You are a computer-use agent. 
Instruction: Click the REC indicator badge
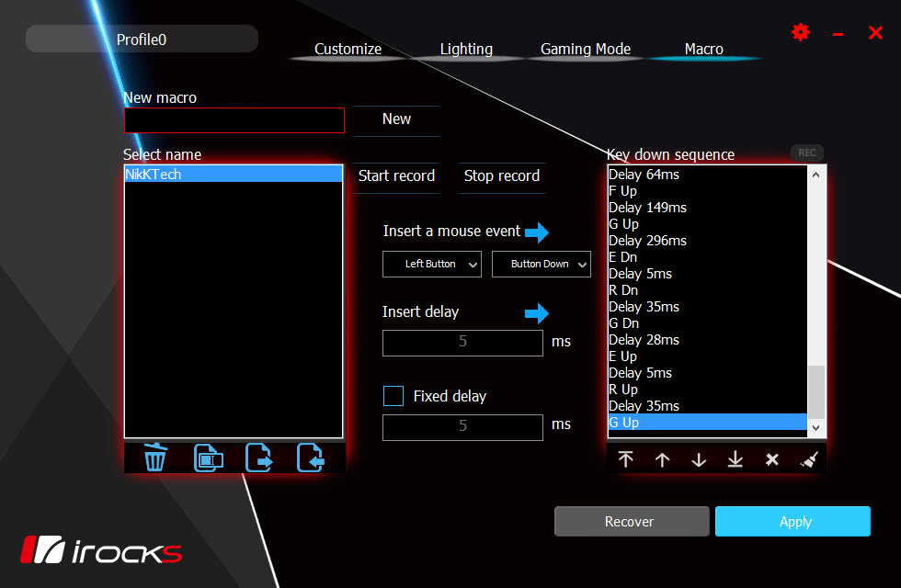coord(807,153)
